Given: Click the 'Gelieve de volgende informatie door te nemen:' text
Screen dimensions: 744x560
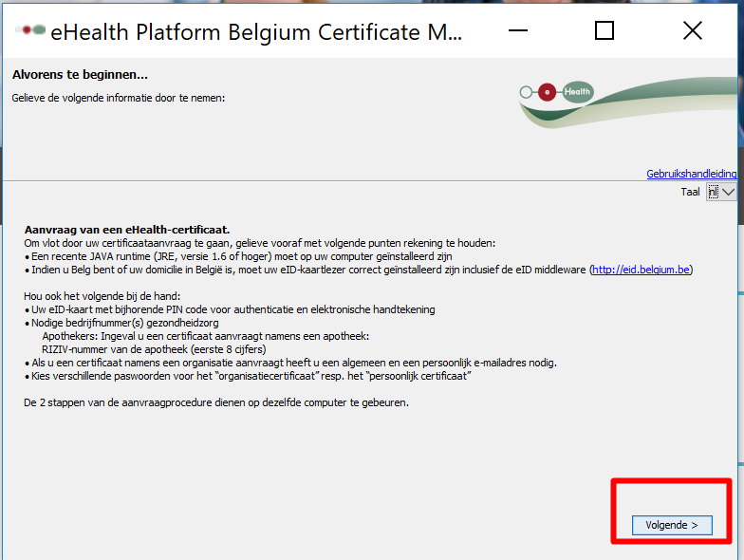Looking at the screenshot, I should click(118, 99).
